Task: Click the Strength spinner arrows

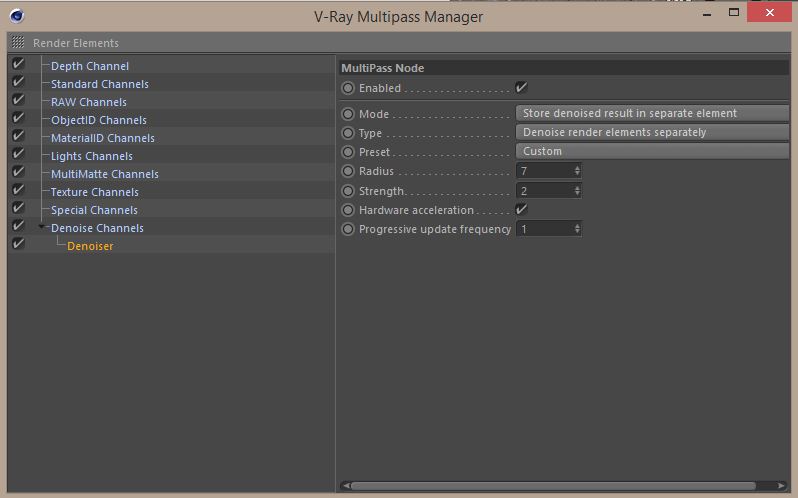Action: [x=577, y=191]
